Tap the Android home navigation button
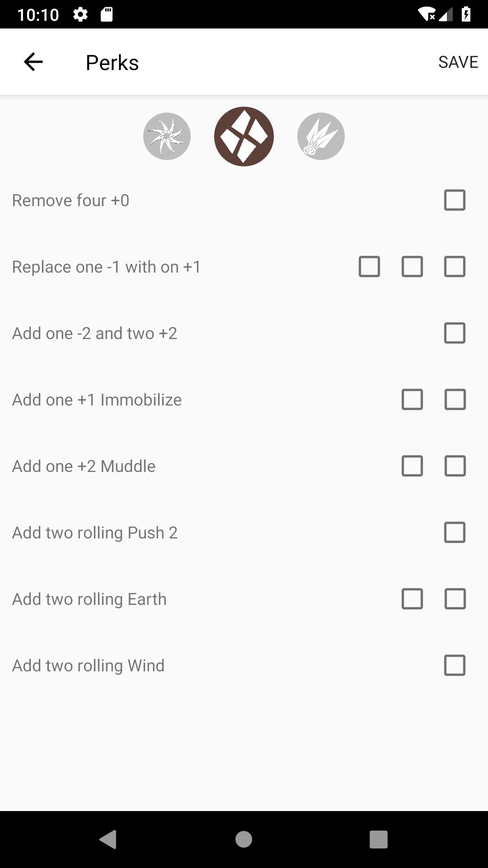488x868 pixels. pyautogui.click(x=244, y=840)
